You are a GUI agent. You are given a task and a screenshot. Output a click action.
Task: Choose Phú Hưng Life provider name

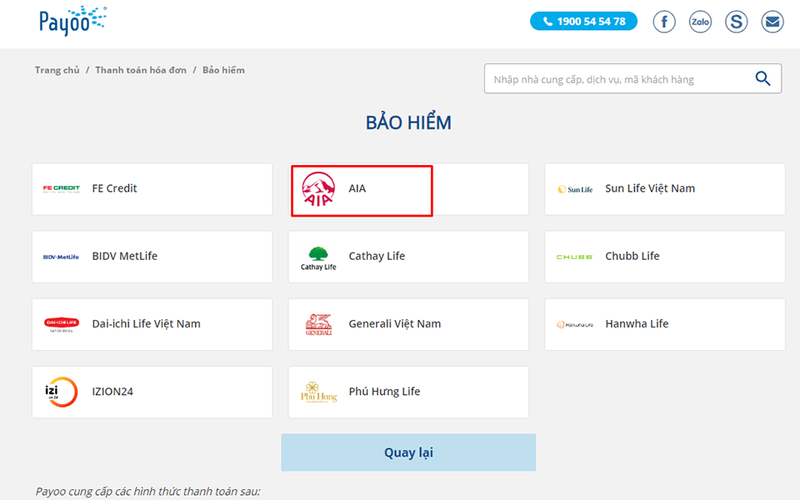384,391
